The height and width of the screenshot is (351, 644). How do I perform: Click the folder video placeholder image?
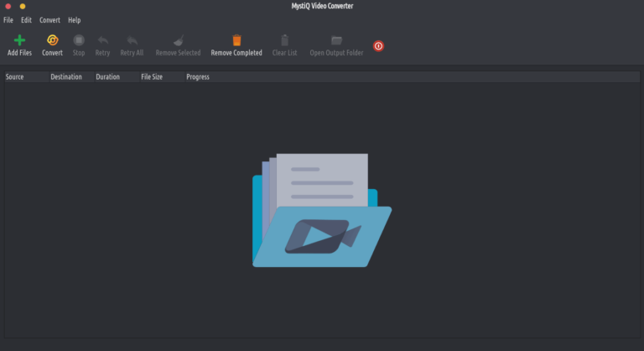click(321, 210)
